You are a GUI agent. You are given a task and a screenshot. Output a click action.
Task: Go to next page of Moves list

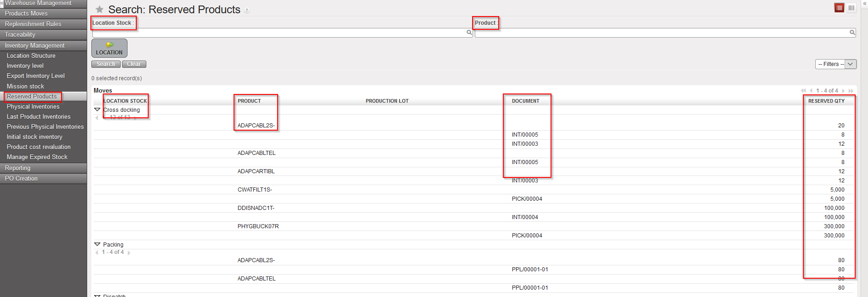point(843,91)
